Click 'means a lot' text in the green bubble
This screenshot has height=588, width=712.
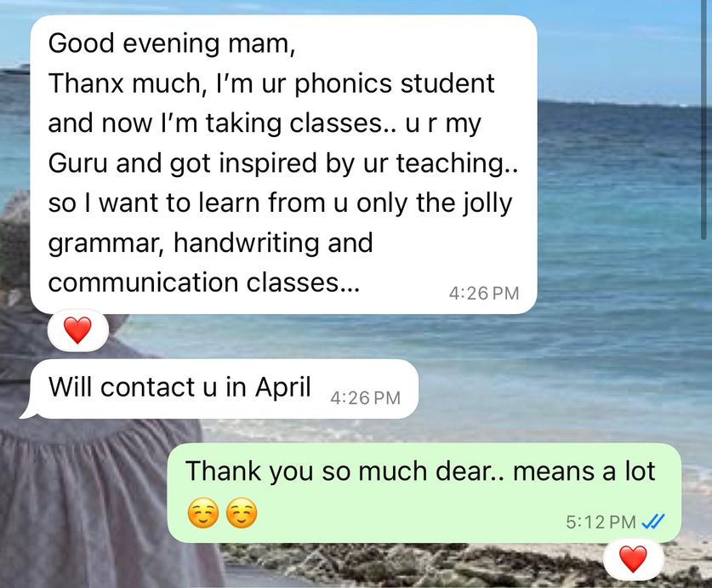coord(584,471)
